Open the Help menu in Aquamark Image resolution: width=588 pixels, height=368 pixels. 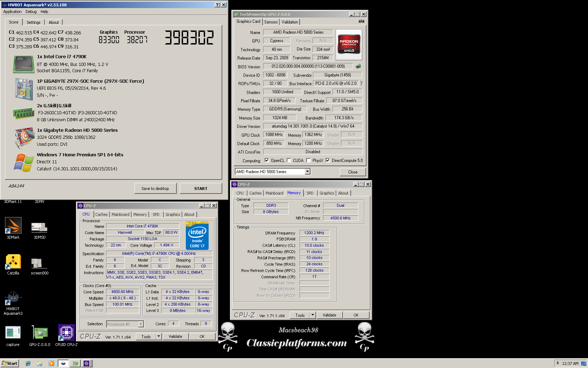(x=44, y=12)
